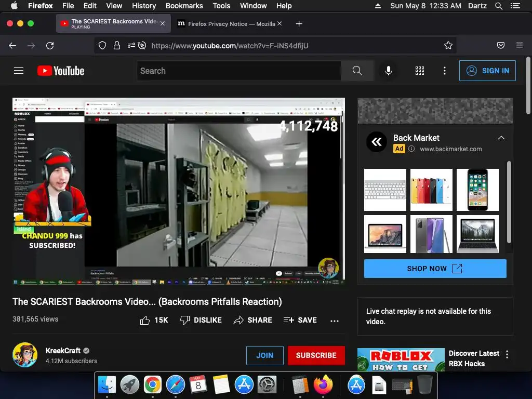This screenshot has width=532, height=399.
Task: View site security via the padlock icon
Action: pyautogui.click(x=117, y=46)
